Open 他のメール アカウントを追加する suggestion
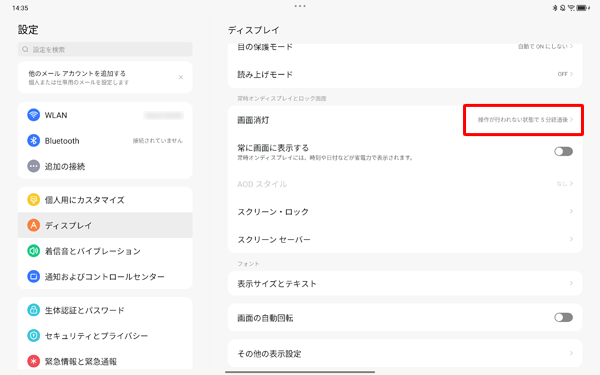The image size is (600, 375). pyautogui.click(x=105, y=77)
